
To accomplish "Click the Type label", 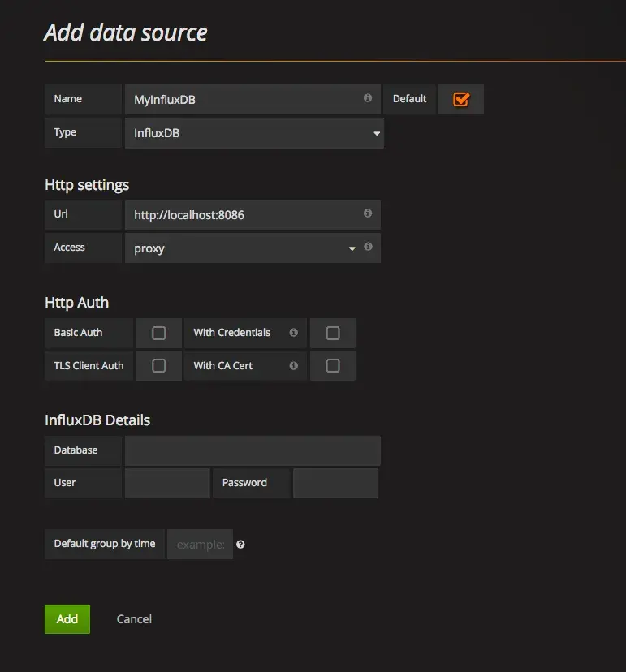I will (x=65, y=132).
